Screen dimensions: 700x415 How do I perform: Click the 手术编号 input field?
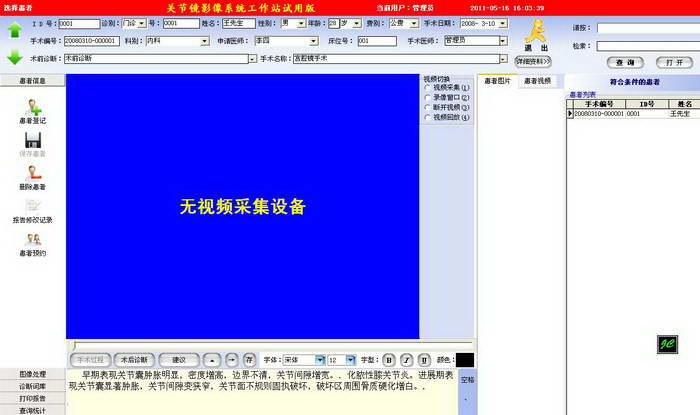coord(92,41)
